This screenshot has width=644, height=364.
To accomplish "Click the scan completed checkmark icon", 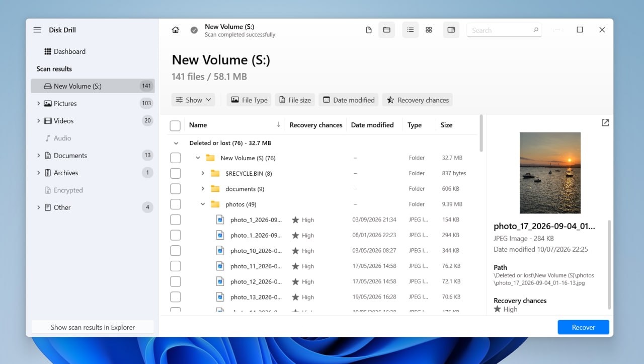I will 194,30.
